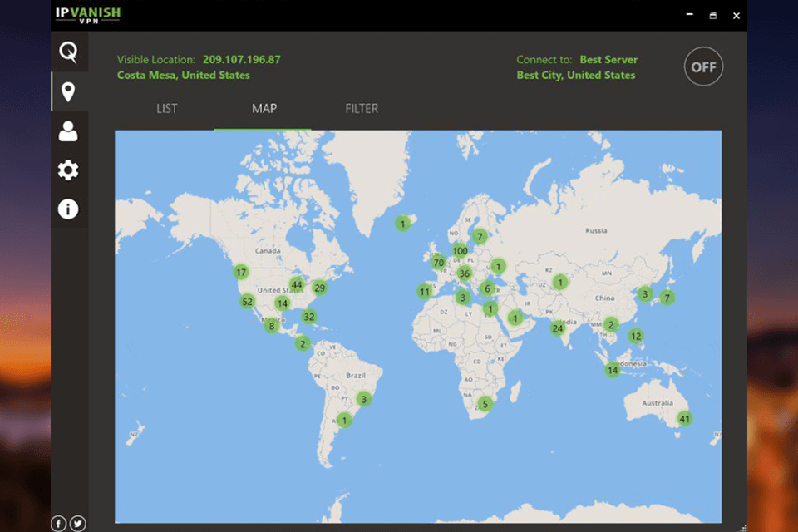Open the account profile icon
Viewport: 798px width, 532px height.
(68, 131)
